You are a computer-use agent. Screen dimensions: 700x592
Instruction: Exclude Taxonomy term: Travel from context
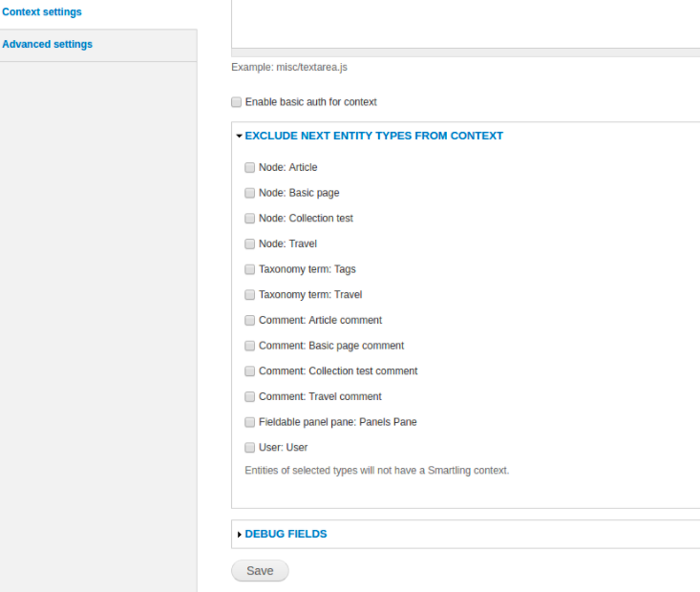click(249, 295)
